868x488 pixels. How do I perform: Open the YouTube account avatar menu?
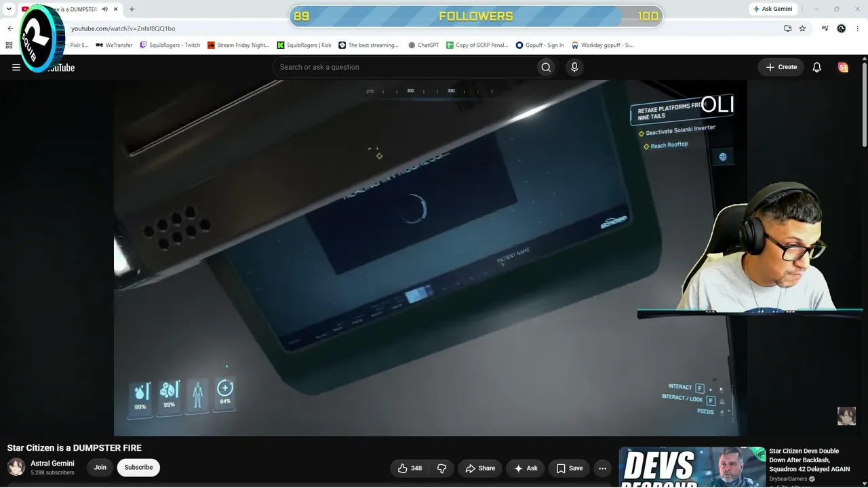(843, 67)
